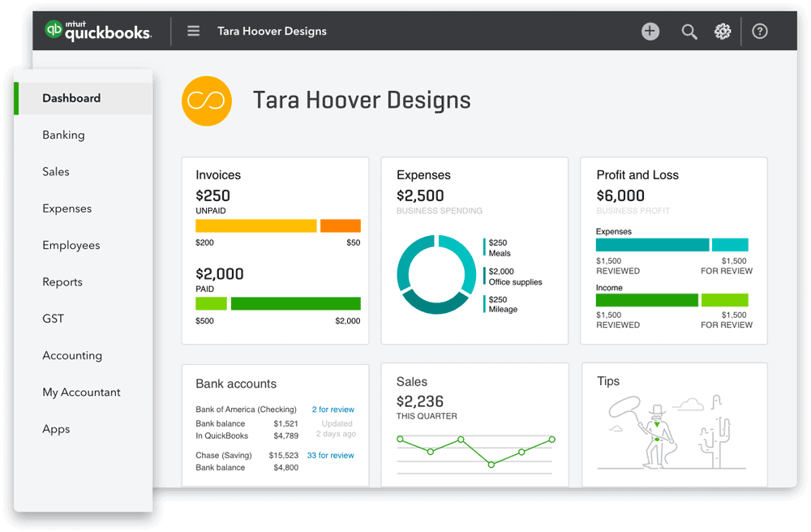The image size is (811, 532).
Task: Click the Expenses card title
Action: (423, 175)
